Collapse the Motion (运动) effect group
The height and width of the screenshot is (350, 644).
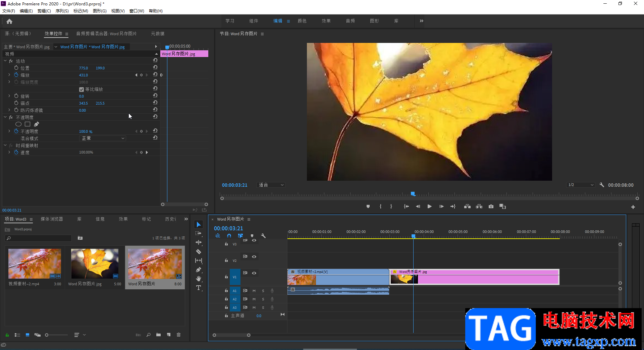pyautogui.click(x=5, y=61)
